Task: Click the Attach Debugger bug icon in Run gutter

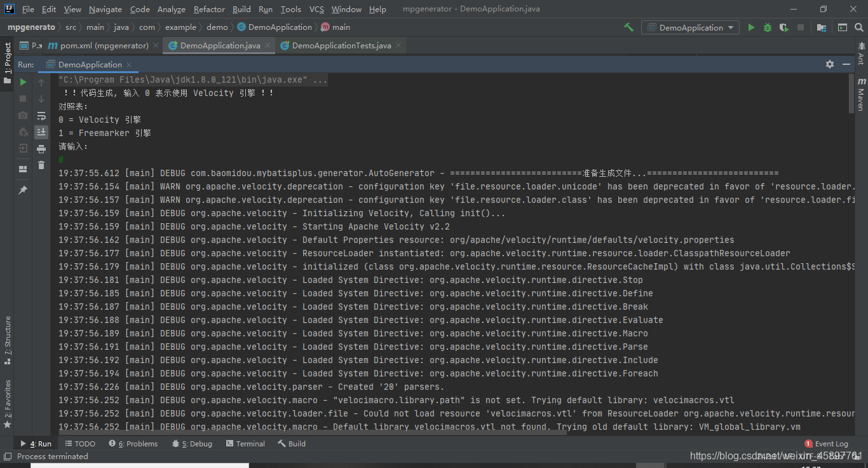Action: tap(23, 132)
